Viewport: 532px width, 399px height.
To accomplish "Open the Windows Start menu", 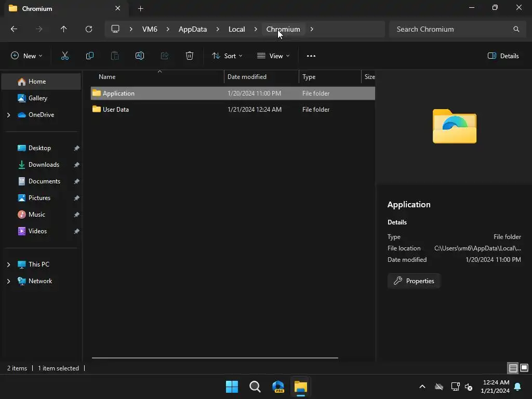I will click(232, 387).
